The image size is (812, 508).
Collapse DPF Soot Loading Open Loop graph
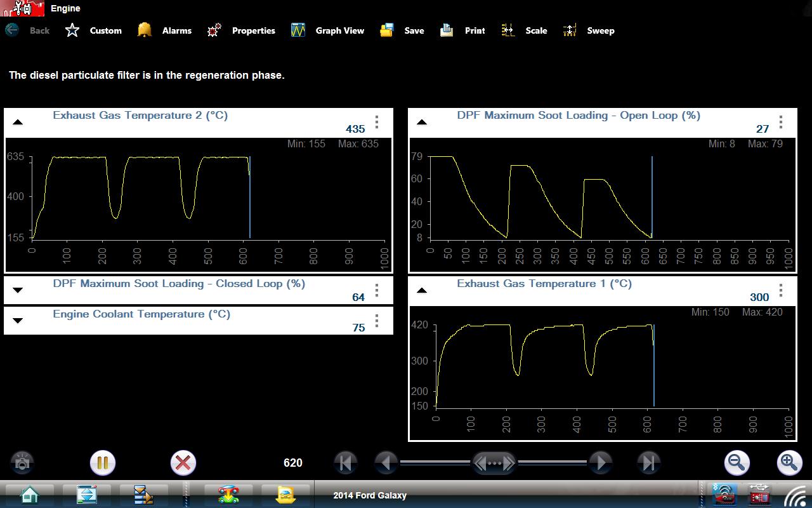[x=422, y=122]
